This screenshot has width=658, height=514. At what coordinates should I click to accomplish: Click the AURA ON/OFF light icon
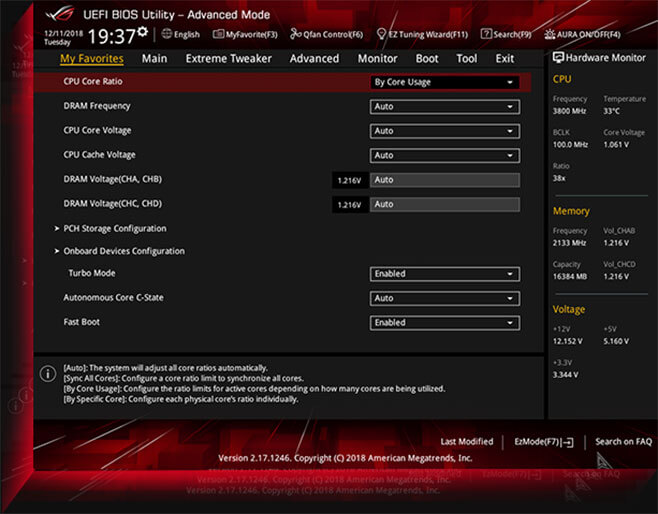[549, 34]
